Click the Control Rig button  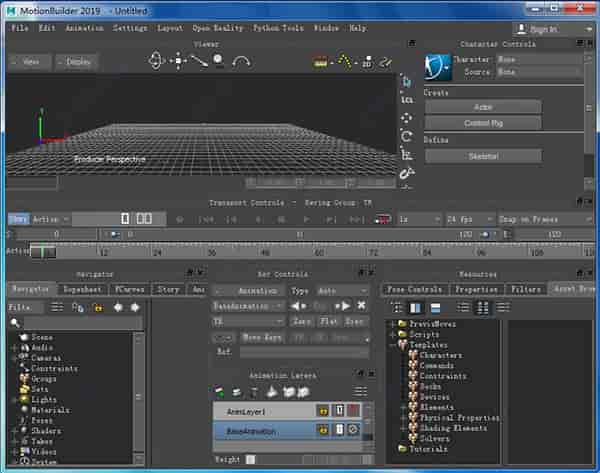tap(482, 123)
